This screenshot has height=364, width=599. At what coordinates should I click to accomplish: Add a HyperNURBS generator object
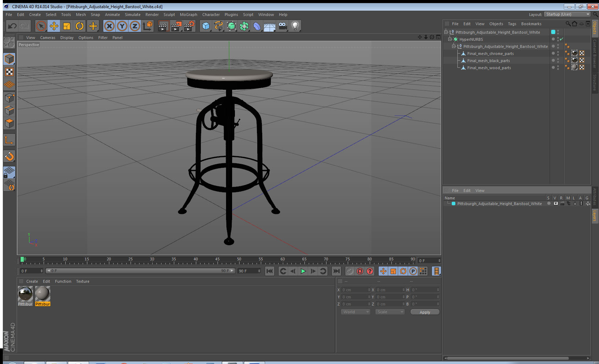point(231,26)
